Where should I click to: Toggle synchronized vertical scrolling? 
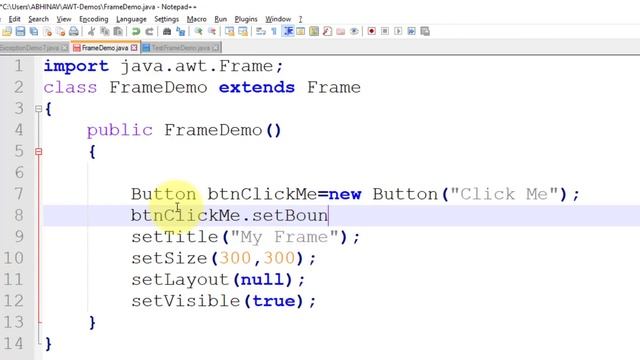point(229,31)
